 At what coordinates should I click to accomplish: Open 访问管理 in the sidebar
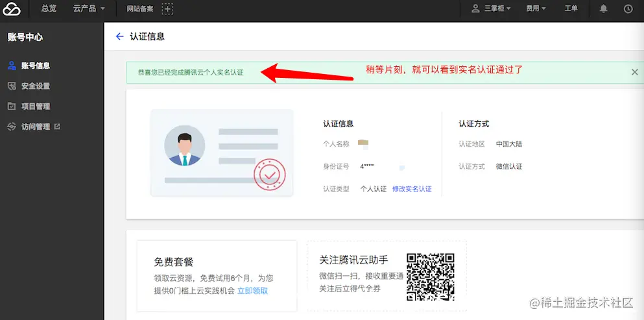tap(36, 127)
